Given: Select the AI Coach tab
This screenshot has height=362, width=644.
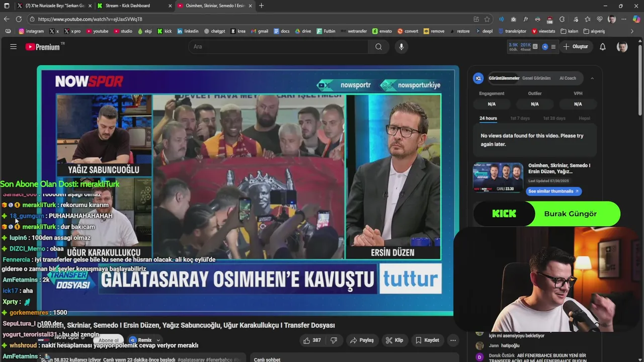Looking at the screenshot, I should coord(568,78).
